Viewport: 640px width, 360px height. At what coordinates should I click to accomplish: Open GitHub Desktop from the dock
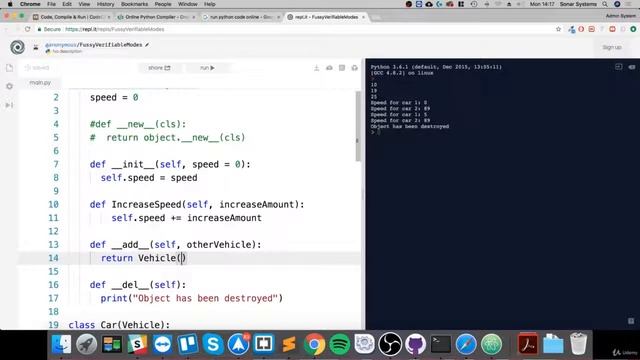tap(416, 345)
